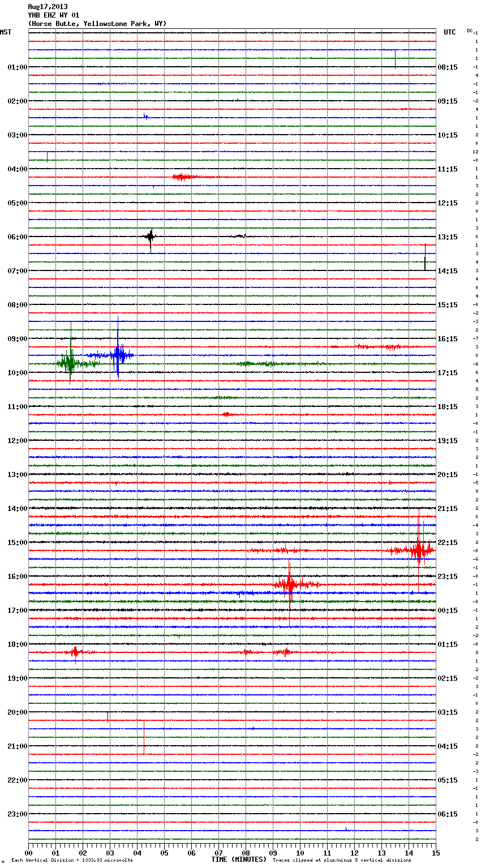Select the 08:00 MST time label
Image resolution: width=481 pixels, height=868 pixels.
18,305
